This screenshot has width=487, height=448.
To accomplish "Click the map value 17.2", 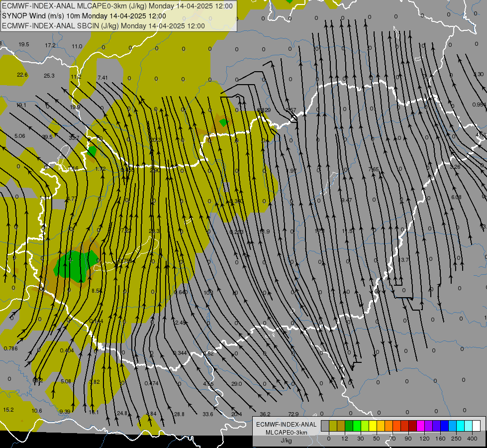I will 50,45.
